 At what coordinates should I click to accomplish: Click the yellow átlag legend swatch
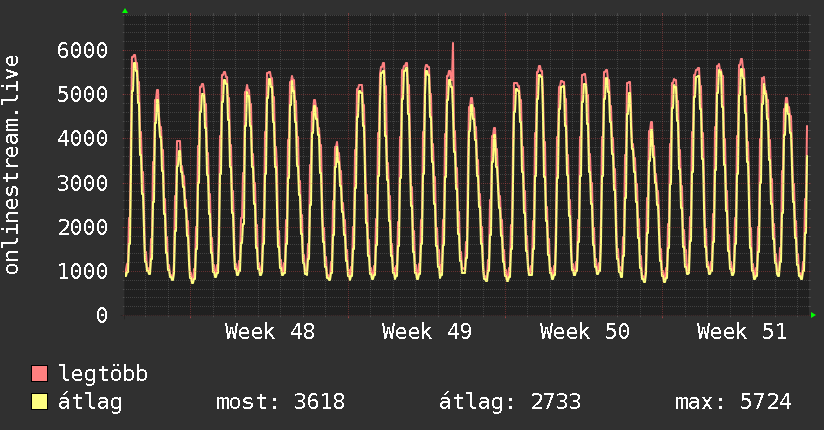pos(40,402)
